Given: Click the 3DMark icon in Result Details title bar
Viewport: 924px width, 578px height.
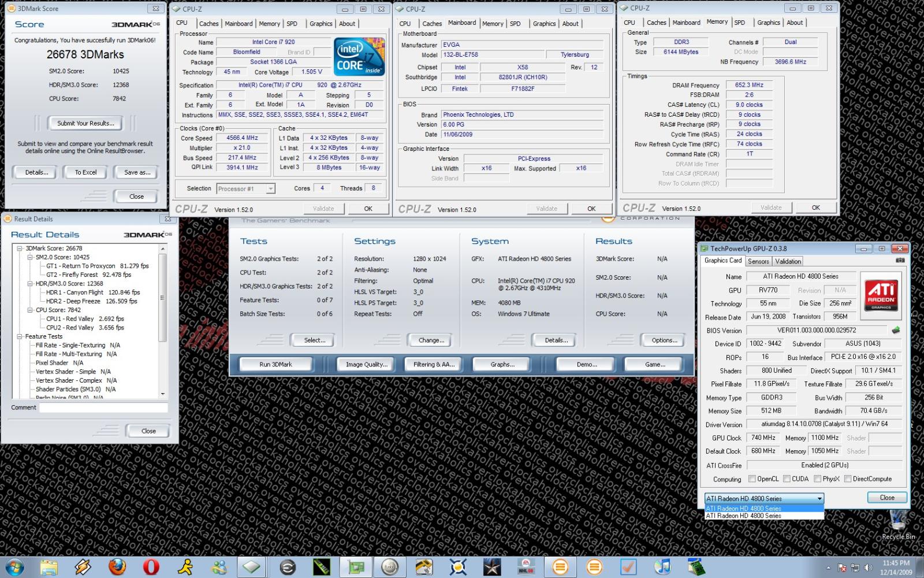Looking at the screenshot, I should tap(8, 219).
